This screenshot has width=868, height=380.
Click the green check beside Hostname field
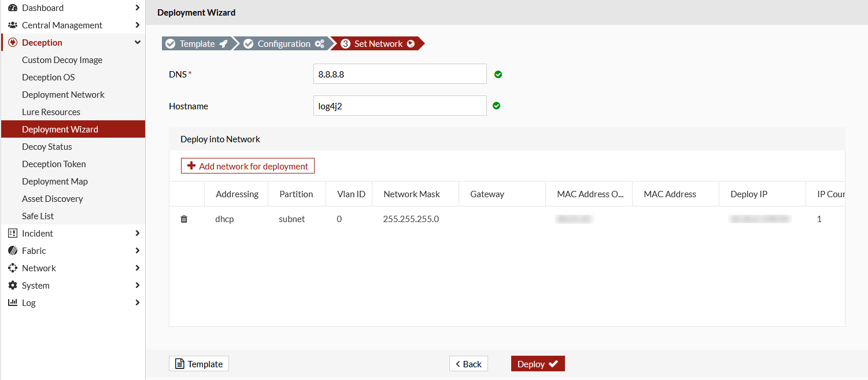point(496,106)
